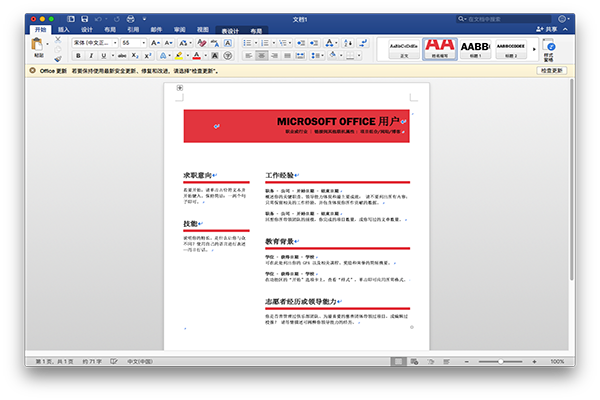Image resolution: width=600 pixels, height=400 pixels.
Task: Collapse the ribbon with chevron
Action: 565,29
